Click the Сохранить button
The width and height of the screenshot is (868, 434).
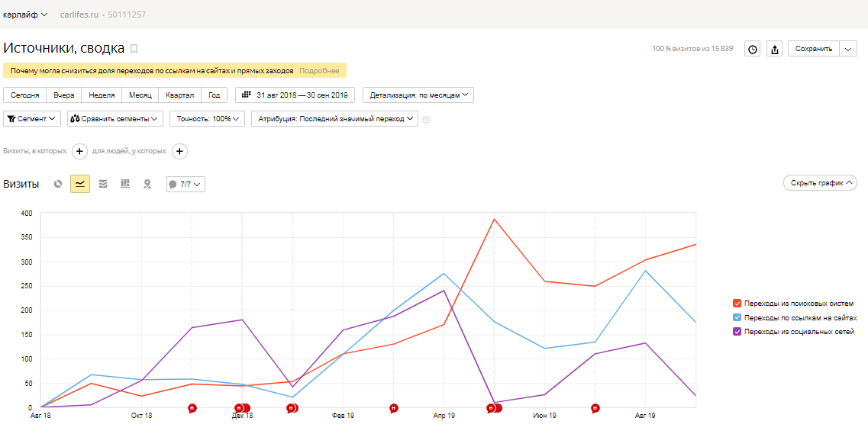click(x=814, y=50)
